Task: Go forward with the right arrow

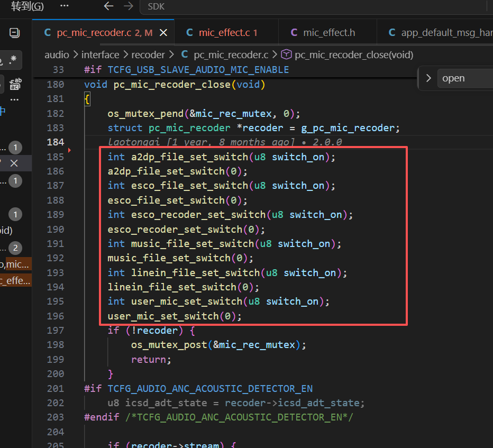Action: pos(129,6)
